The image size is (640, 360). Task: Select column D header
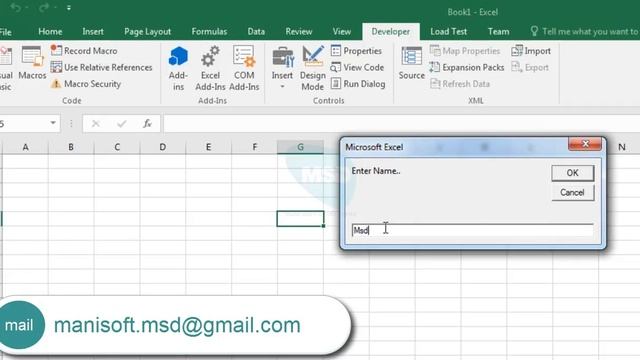(x=162, y=147)
